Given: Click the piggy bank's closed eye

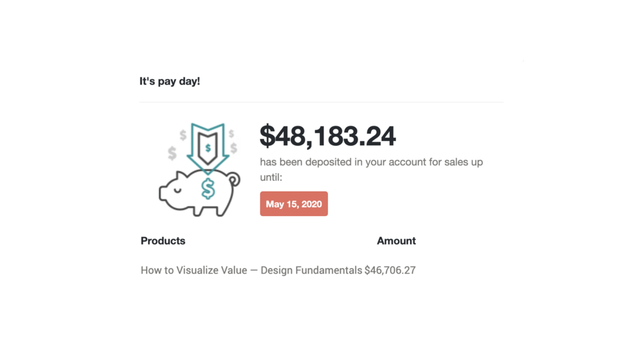Looking at the screenshot, I should click(x=178, y=190).
